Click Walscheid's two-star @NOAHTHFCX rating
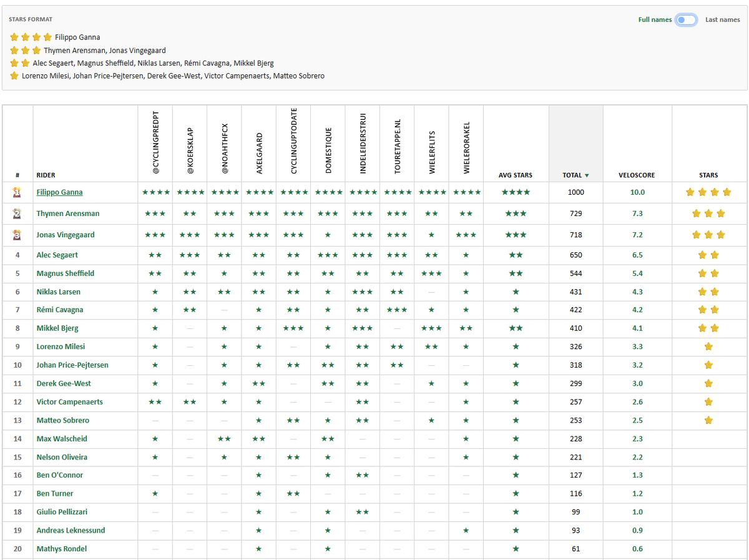749x560 pixels. [224, 439]
